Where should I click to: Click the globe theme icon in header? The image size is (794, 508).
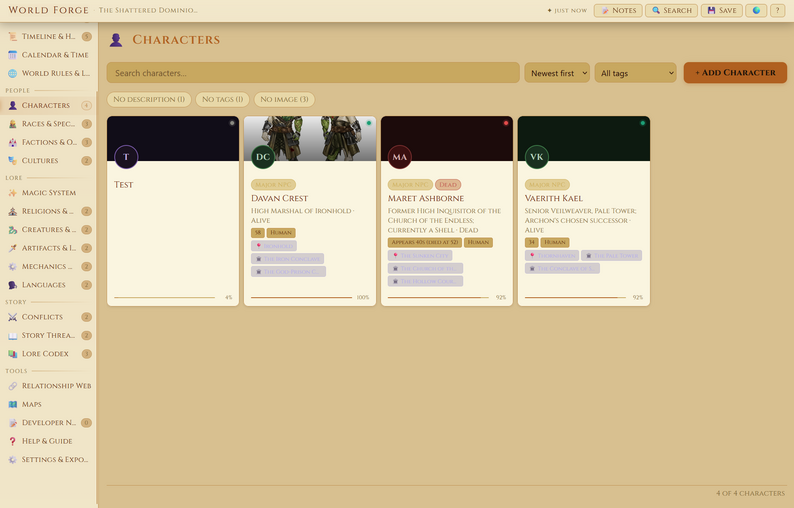(x=756, y=10)
